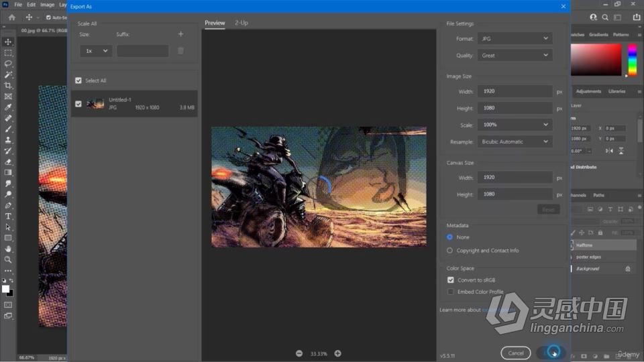Enable Embed Color Profile checkbox
Image resolution: width=644 pixels, height=362 pixels.
coord(451,292)
